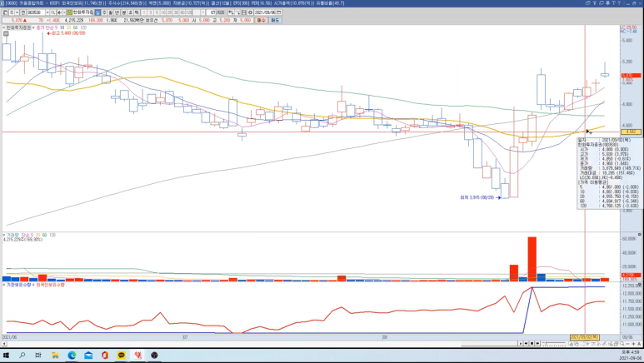The width and height of the screenshot is (644, 363).
Task: Select the 30 interval button
Action: tap(176, 12)
